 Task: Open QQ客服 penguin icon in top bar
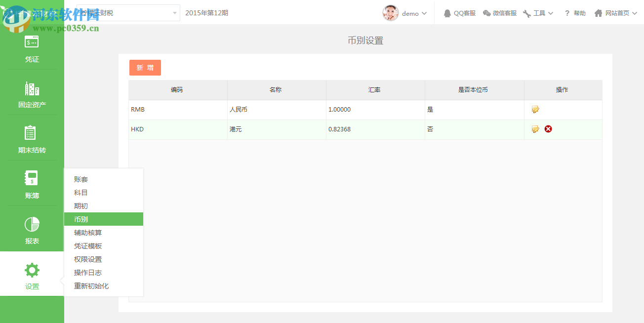point(446,13)
